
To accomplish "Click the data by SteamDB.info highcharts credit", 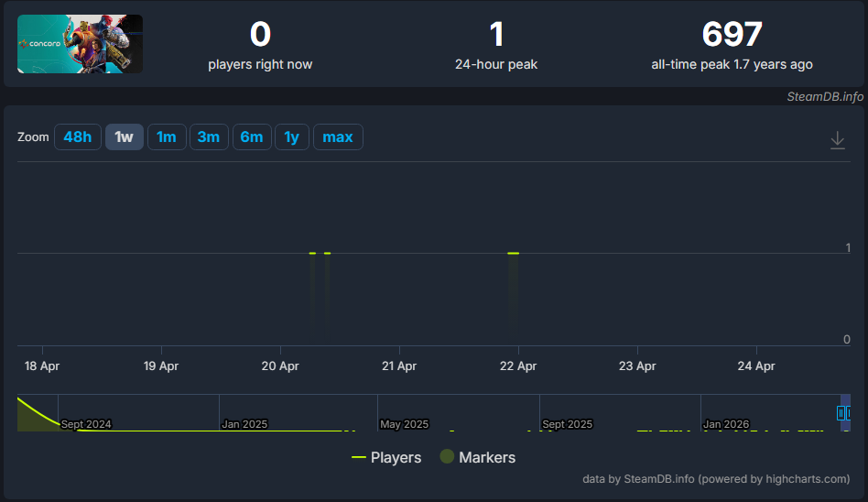I will (716, 479).
